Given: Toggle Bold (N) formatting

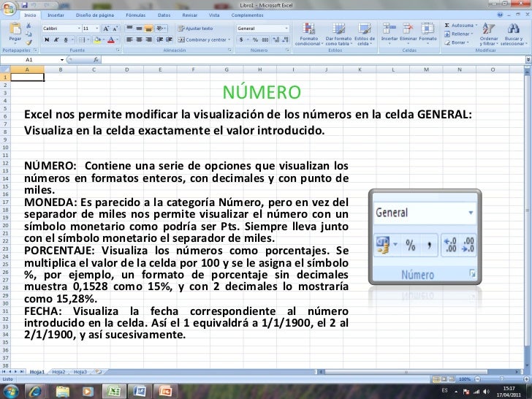Looking at the screenshot, I should tap(47, 39).
